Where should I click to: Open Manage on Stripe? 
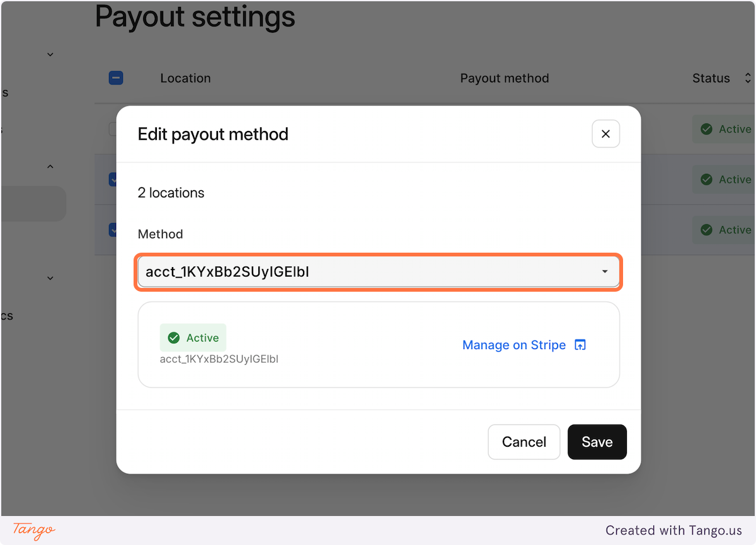(x=513, y=345)
